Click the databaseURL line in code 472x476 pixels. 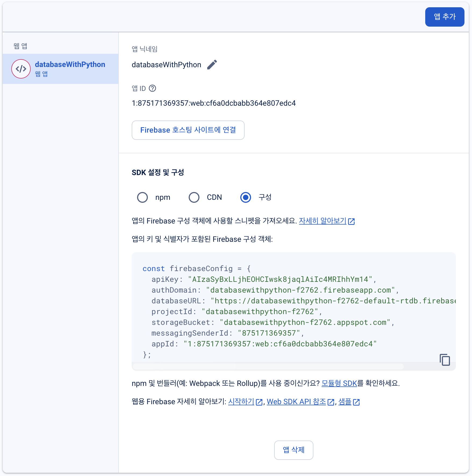[x=304, y=301]
